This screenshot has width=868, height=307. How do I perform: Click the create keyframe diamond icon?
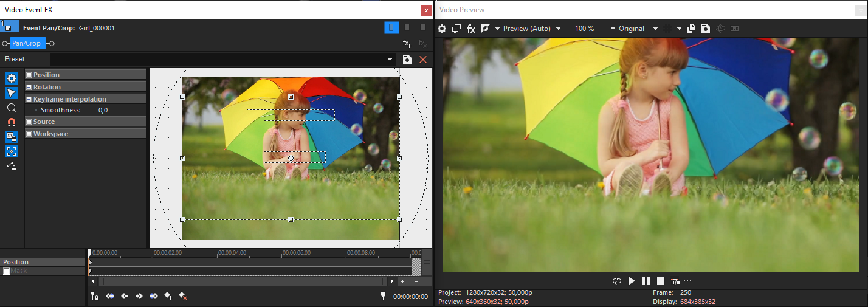coord(168,296)
